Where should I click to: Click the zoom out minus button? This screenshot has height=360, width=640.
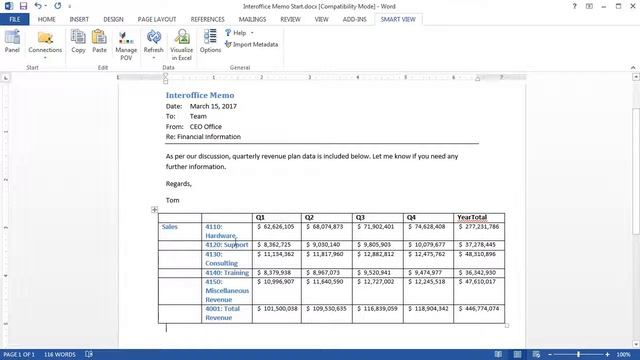pyautogui.click(x=550, y=355)
